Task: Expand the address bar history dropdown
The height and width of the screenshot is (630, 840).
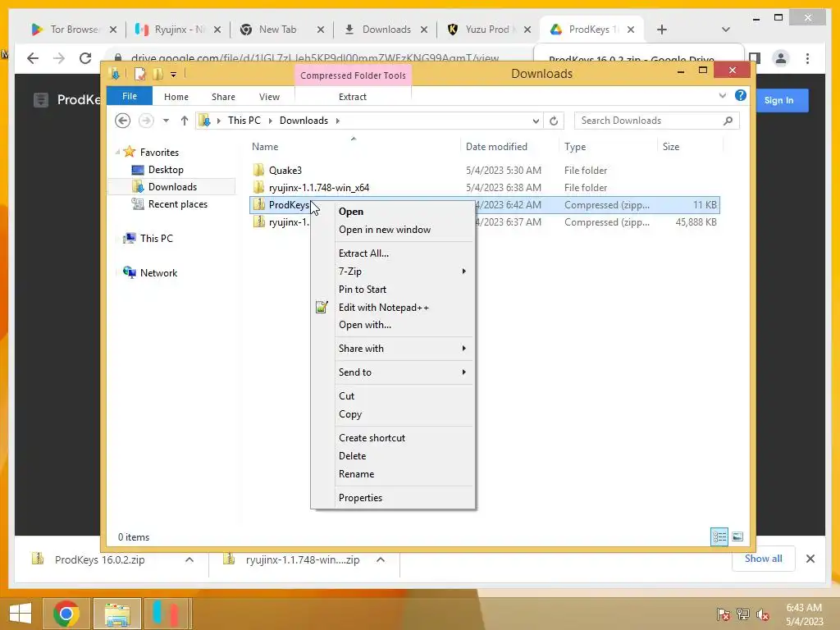Action: pos(536,121)
